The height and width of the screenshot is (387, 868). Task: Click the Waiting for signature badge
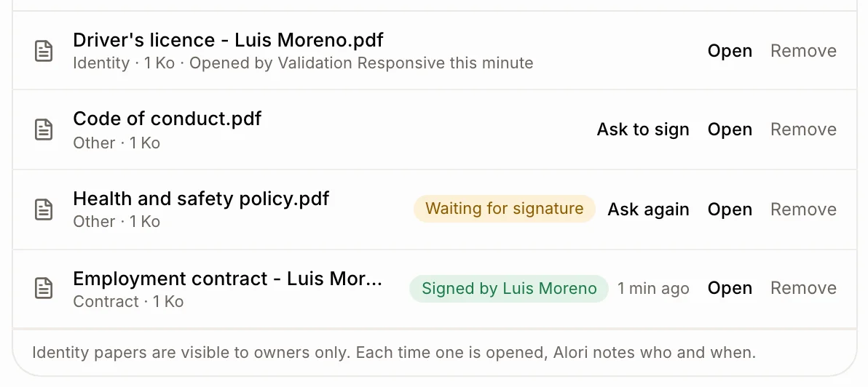pyautogui.click(x=505, y=209)
